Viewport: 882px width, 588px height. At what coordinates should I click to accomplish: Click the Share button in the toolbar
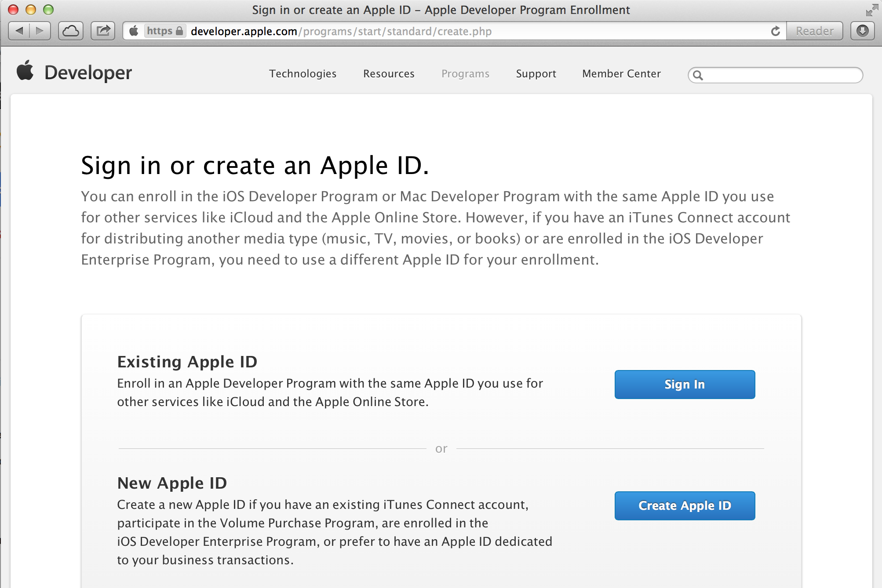pyautogui.click(x=103, y=31)
